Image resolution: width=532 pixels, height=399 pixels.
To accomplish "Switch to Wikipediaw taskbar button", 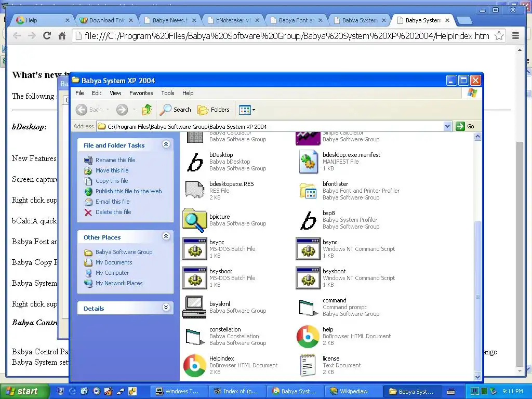I will tap(353, 391).
